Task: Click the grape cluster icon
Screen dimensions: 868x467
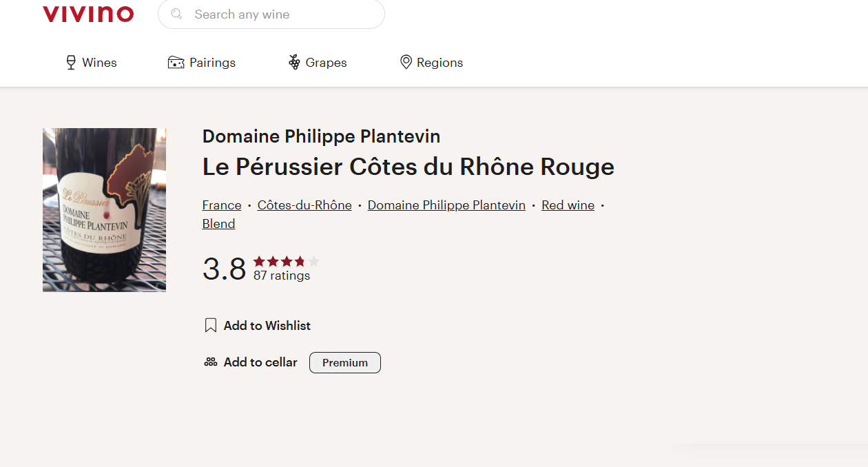Action: click(x=294, y=63)
